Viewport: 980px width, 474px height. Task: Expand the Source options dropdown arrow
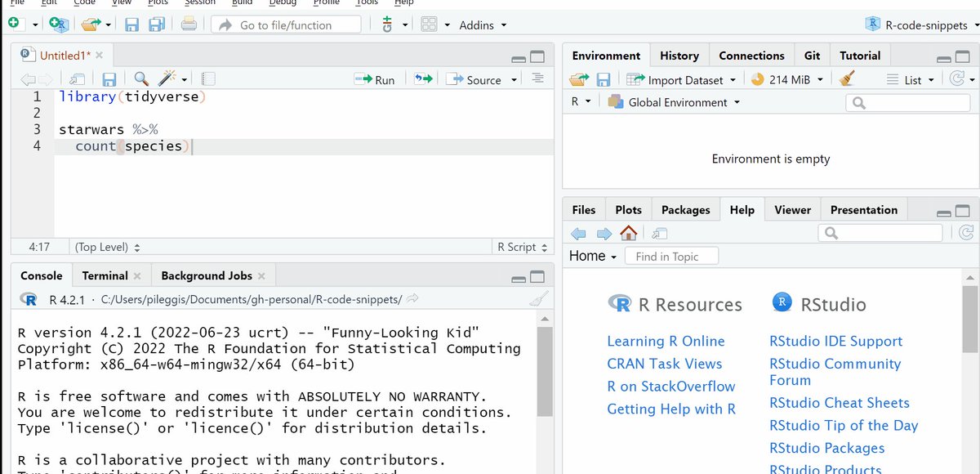coord(514,80)
